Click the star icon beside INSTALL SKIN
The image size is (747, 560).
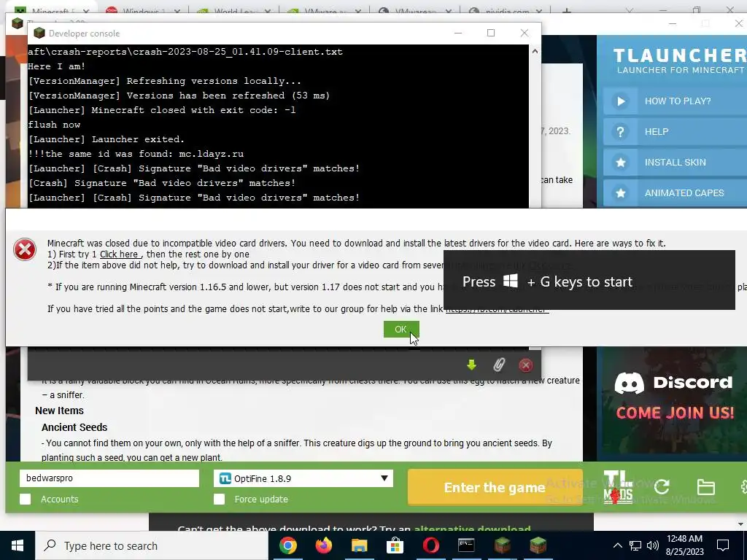pyautogui.click(x=620, y=163)
